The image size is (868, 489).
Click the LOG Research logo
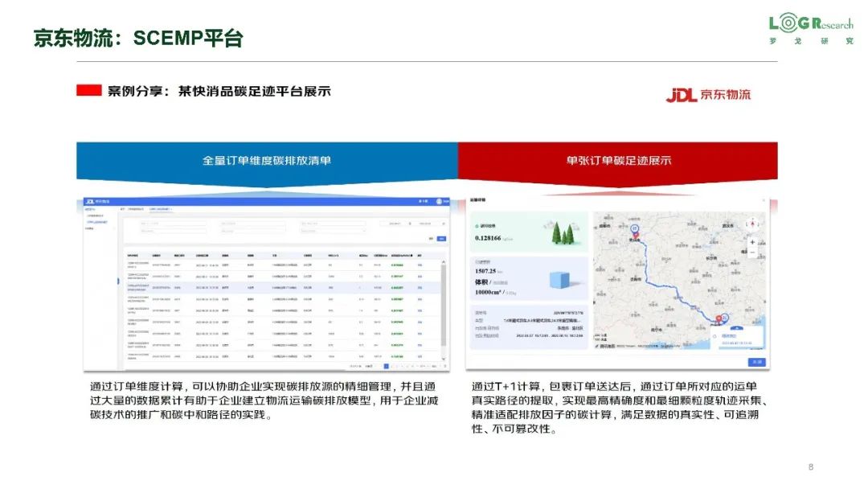tap(812, 30)
